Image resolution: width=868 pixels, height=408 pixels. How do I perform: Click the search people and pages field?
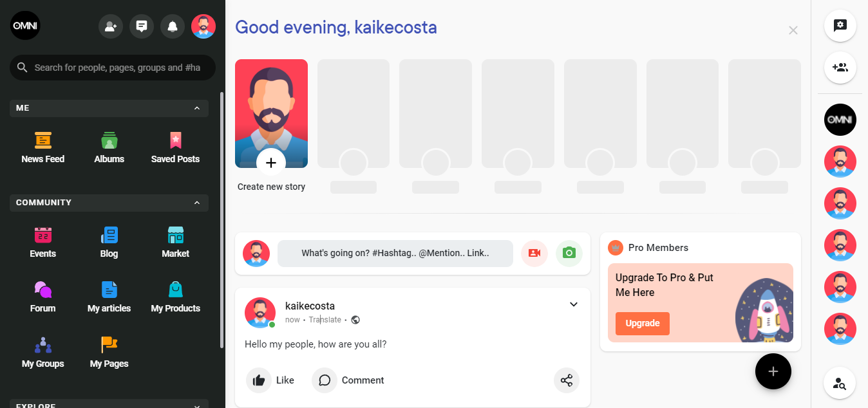(x=113, y=68)
